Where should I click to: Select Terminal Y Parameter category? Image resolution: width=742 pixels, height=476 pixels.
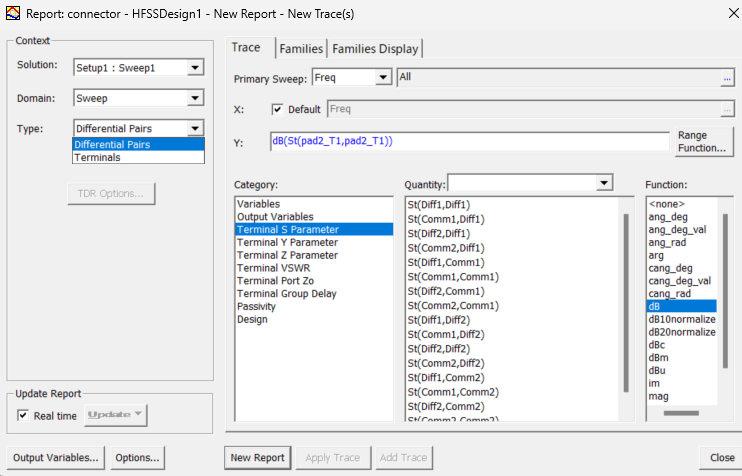(x=314, y=242)
